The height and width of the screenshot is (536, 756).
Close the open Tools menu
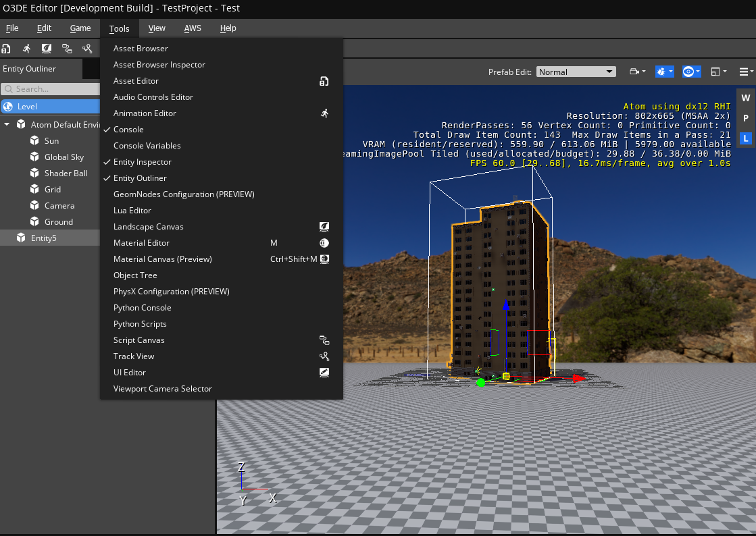pyautogui.click(x=119, y=28)
